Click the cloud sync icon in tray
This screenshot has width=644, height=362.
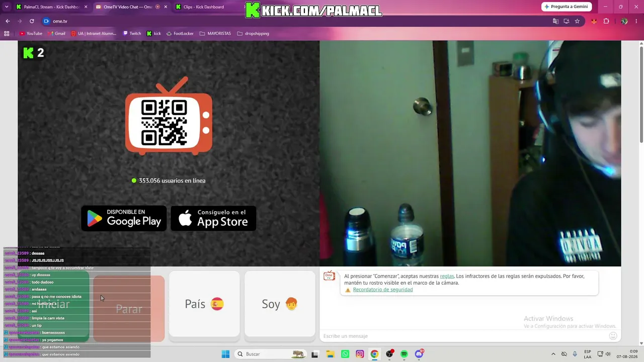tap(564, 354)
